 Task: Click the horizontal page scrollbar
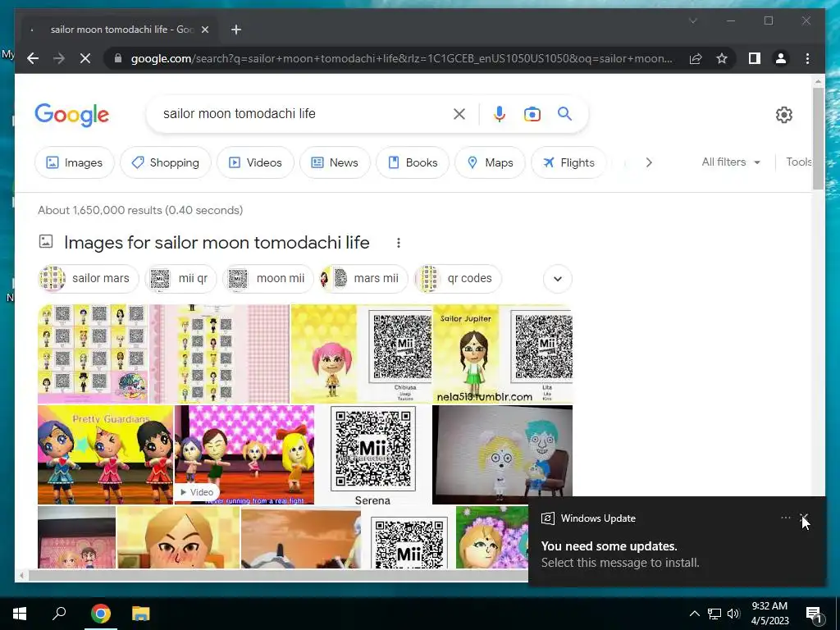click(x=279, y=576)
